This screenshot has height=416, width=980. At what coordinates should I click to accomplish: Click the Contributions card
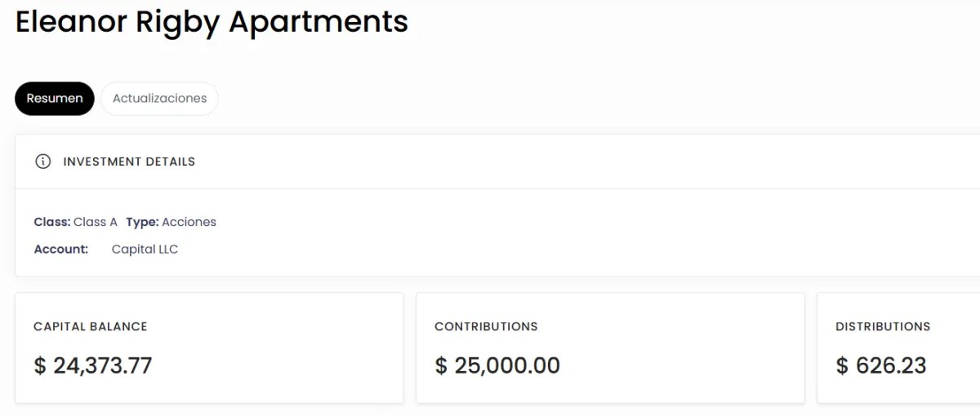click(610, 347)
